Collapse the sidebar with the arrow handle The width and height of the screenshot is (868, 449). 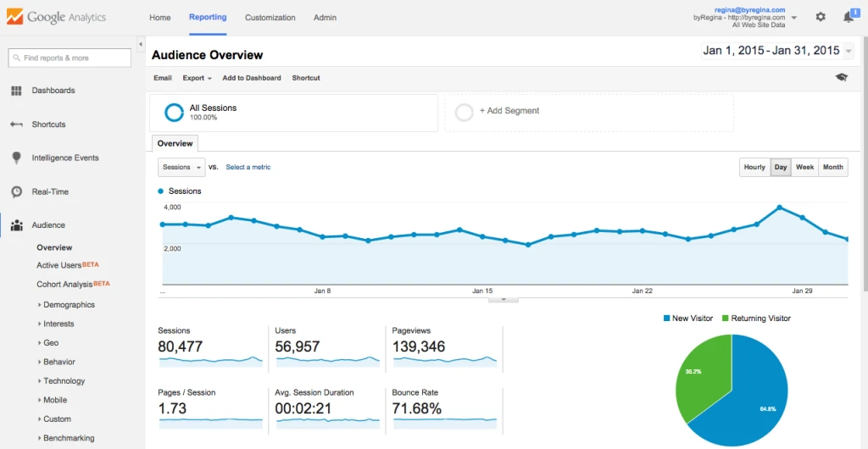click(141, 44)
